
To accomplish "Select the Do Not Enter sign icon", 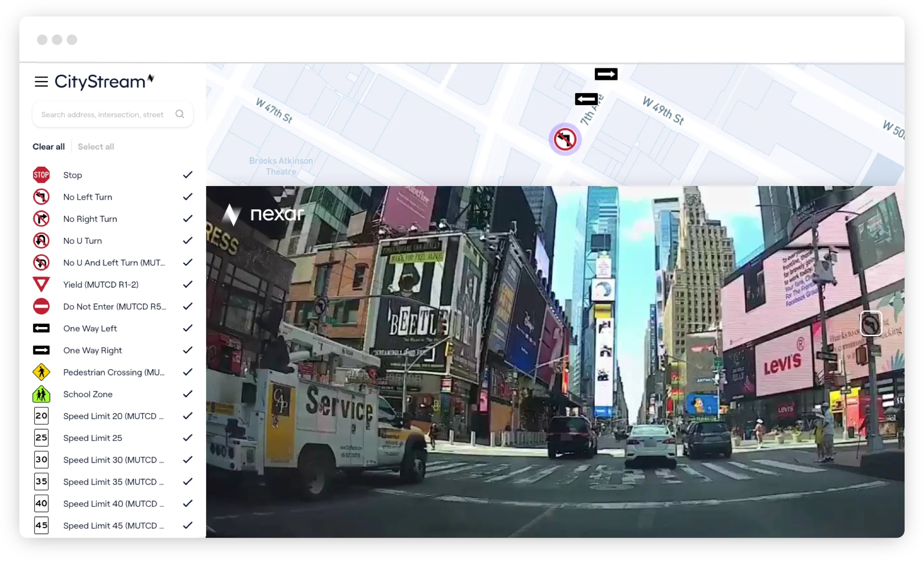I will pyautogui.click(x=42, y=306).
